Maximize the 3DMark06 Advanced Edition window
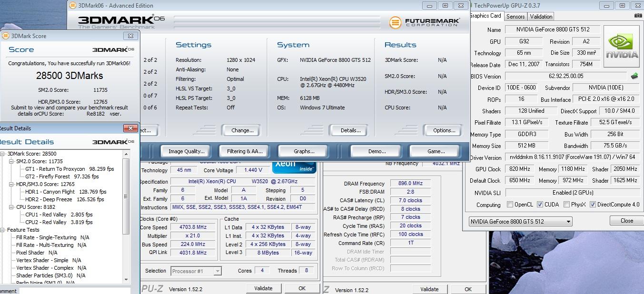This screenshot has height=294, width=644. tap(445, 6)
